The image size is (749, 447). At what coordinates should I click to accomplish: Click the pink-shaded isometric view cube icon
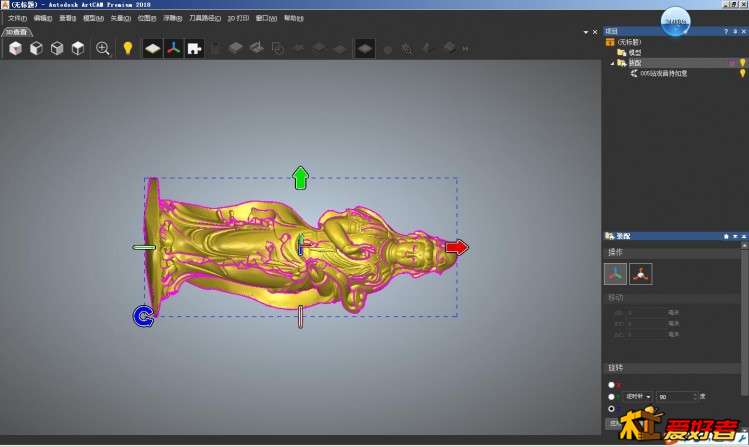tap(15, 48)
